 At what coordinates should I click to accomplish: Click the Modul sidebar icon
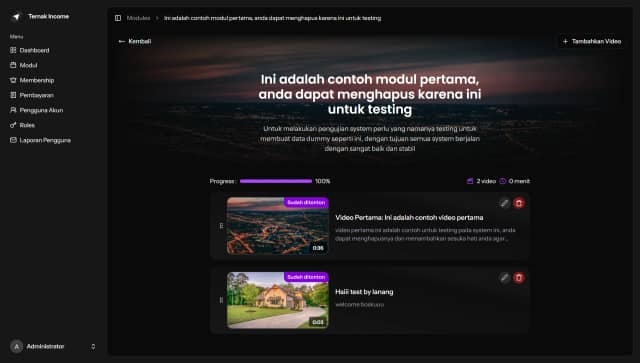pyautogui.click(x=13, y=65)
